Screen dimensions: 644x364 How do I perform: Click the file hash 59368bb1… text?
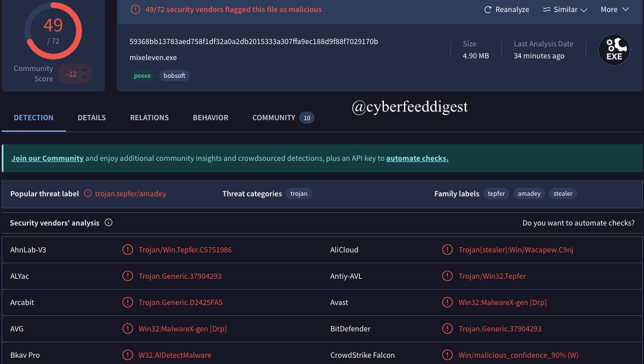254,41
